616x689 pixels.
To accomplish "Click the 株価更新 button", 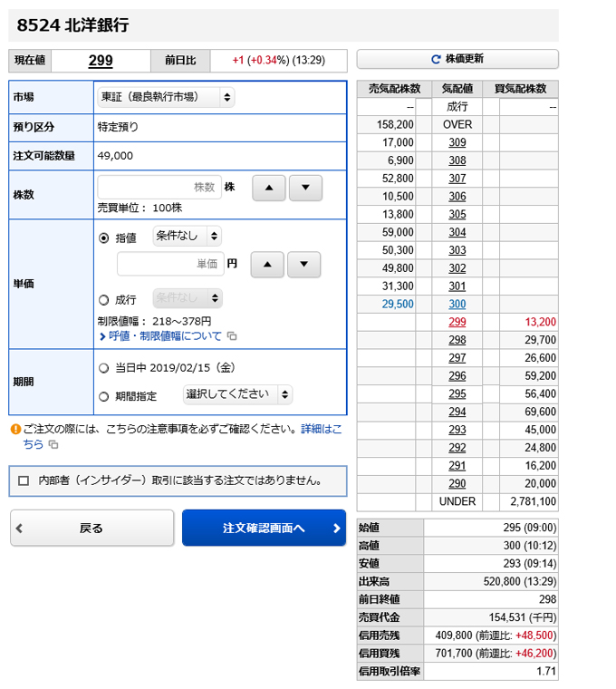I will 457,59.
